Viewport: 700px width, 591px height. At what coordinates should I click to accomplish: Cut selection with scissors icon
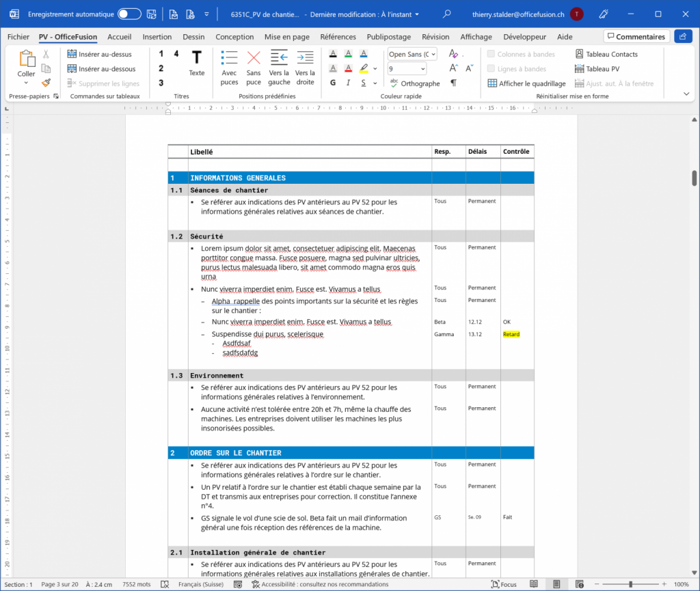tap(46, 55)
